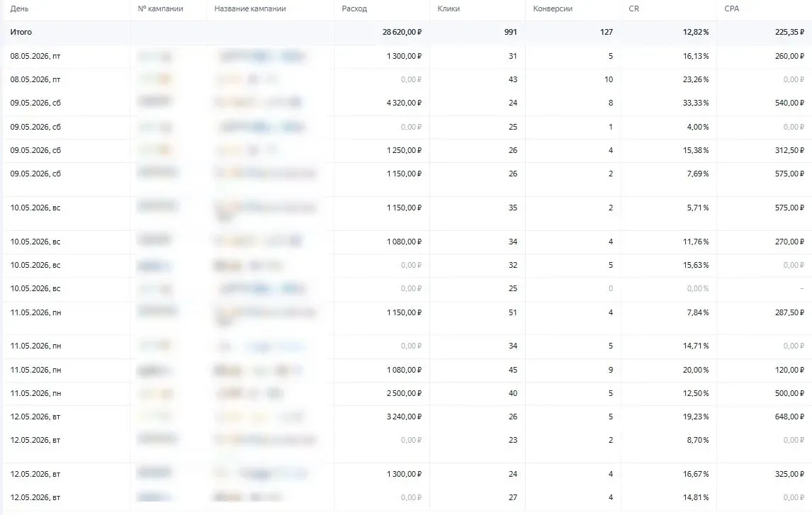This screenshot has height=515, width=812.
Task: Click CR cell 33,33%
Action: click(696, 103)
